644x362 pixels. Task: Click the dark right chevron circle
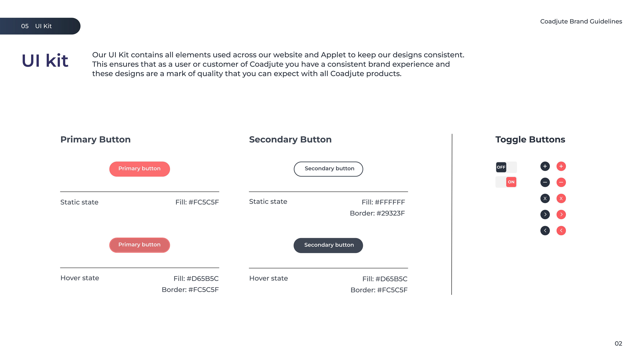pyautogui.click(x=545, y=214)
